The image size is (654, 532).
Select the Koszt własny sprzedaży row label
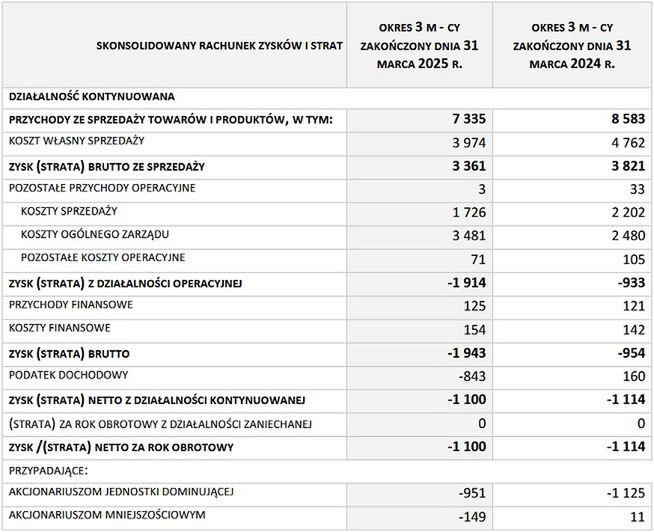coord(76,141)
